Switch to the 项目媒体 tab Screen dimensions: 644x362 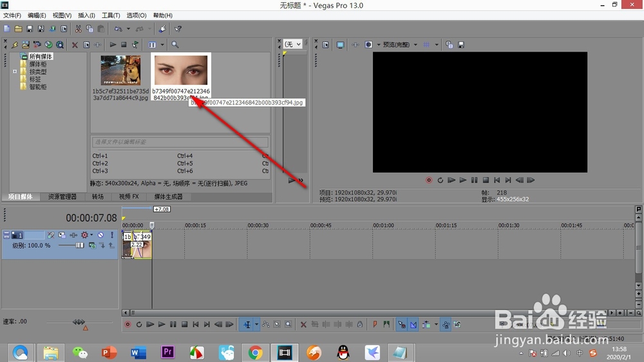pos(21,197)
